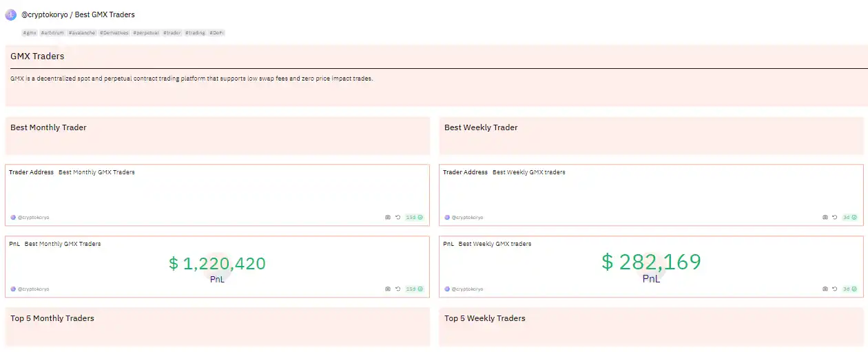
Task: Click the Best Weekly Trader heading
Action: tap(481, 127)
